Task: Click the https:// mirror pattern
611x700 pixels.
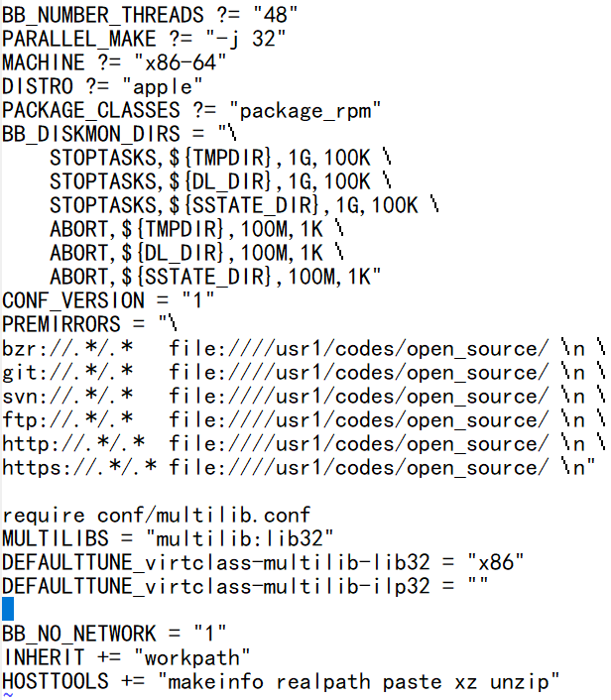Action: pyautogui.click(x=79, y=467)
